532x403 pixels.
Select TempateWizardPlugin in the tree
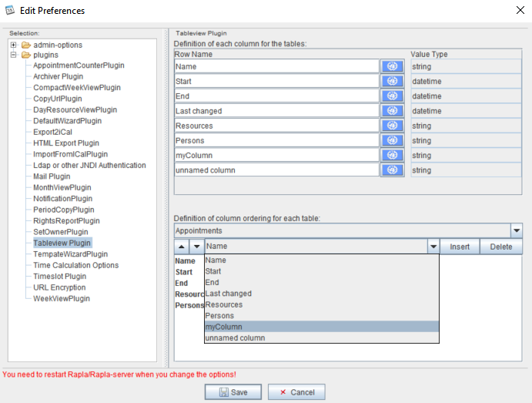click(71, 254)
